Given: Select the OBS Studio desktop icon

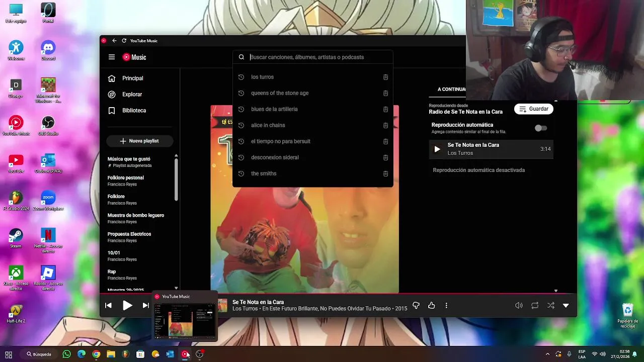Looking at the screenshot, I should pos(48,126).
